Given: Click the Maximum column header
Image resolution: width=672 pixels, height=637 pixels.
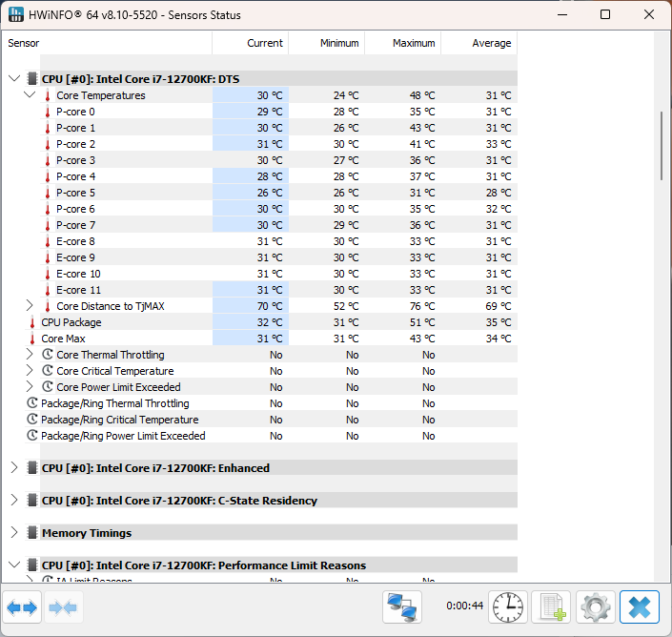Looking at the screenshot, I should tap(403, 43).
